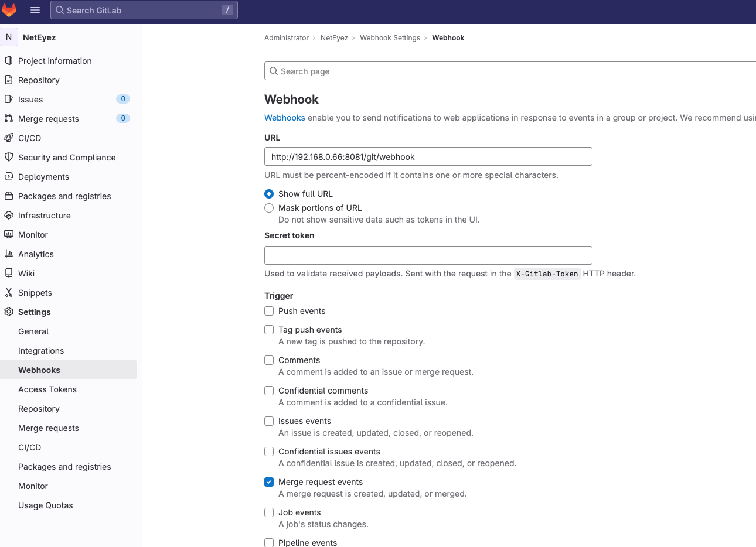Image resolution: width=756 pixels, height=547 pixels.
Task: Open the hamburger main menu
Action: coord(35,10)
